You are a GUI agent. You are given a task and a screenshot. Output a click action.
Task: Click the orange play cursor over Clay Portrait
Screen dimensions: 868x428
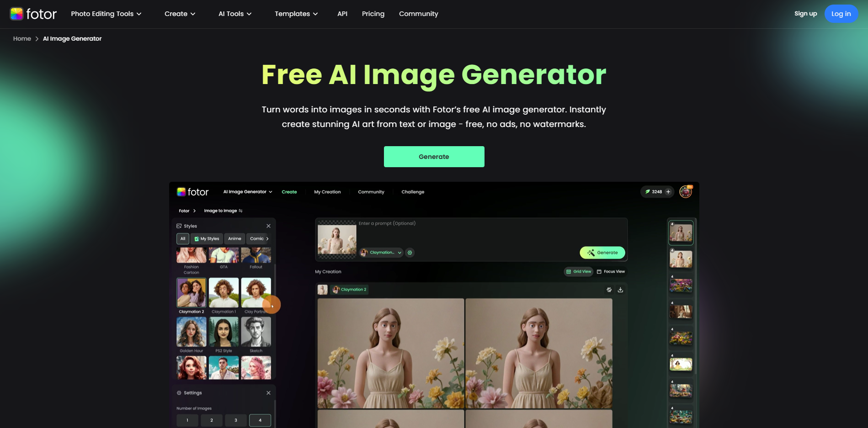[272, 305]
